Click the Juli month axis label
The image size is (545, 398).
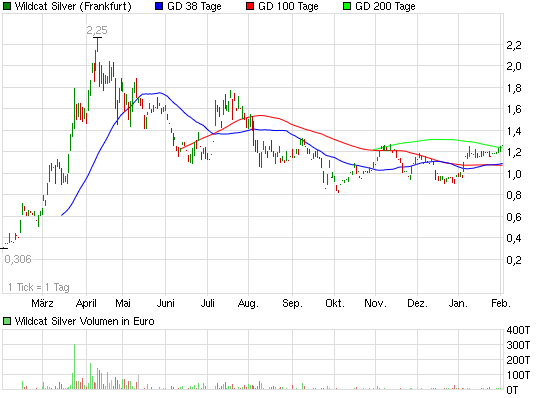pos(208,303)
